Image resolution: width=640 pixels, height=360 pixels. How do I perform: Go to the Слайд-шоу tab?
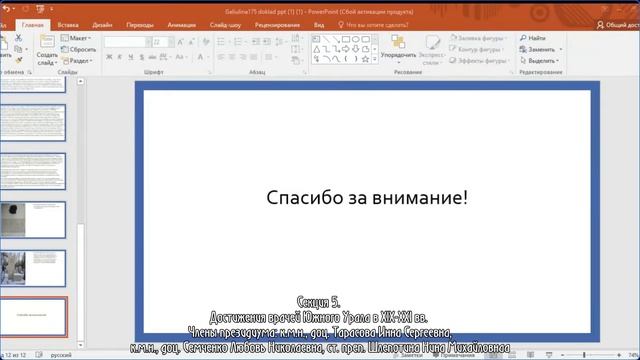tap(225, 25)
